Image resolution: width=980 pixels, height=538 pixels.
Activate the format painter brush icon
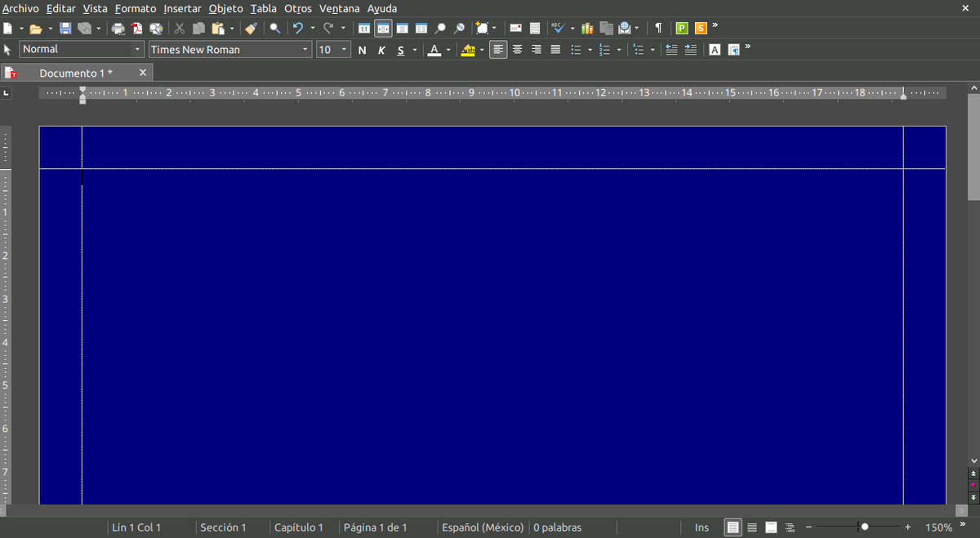pyautogui.click(x=251, y=29)
